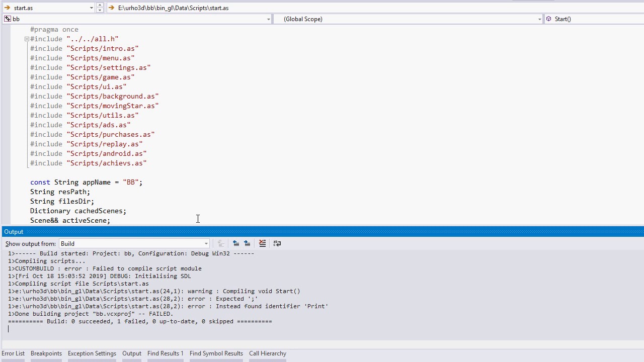This screenshot has width=644, height=362.
Task: Open the Exception Settings tab
Action: [92, 353]
